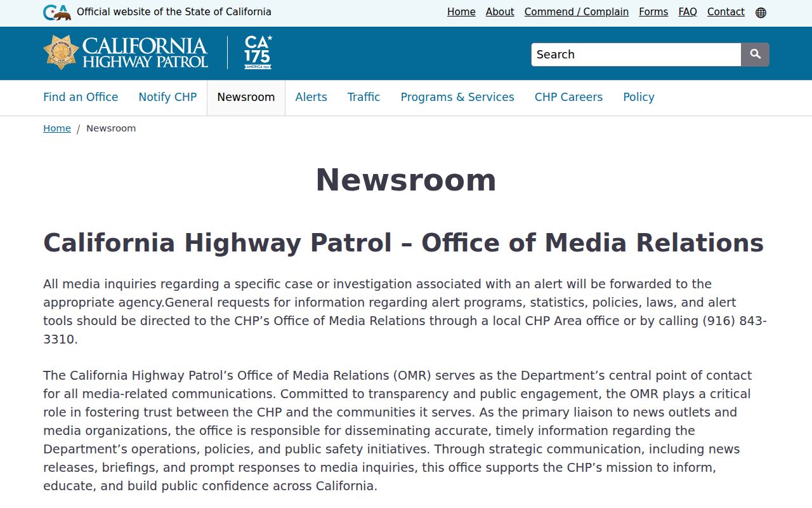Image resolution: width=812 pixels, height=508 pixels.
Task: Click the Office of Media Relations heading
Action: [x=403, y=243]
